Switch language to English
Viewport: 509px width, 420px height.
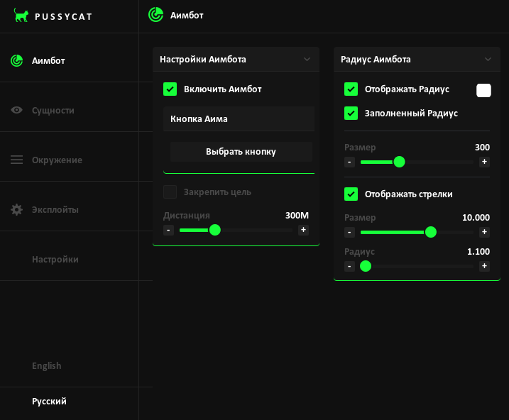(x=47, y=365)
